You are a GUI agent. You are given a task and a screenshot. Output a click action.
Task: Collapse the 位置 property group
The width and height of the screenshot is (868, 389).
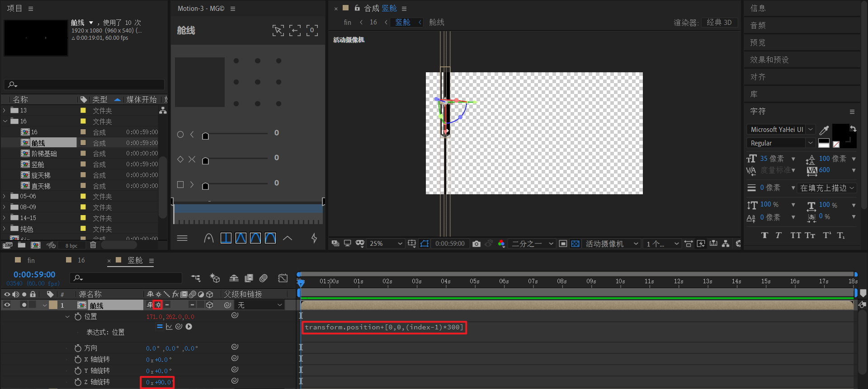(68, 317)
